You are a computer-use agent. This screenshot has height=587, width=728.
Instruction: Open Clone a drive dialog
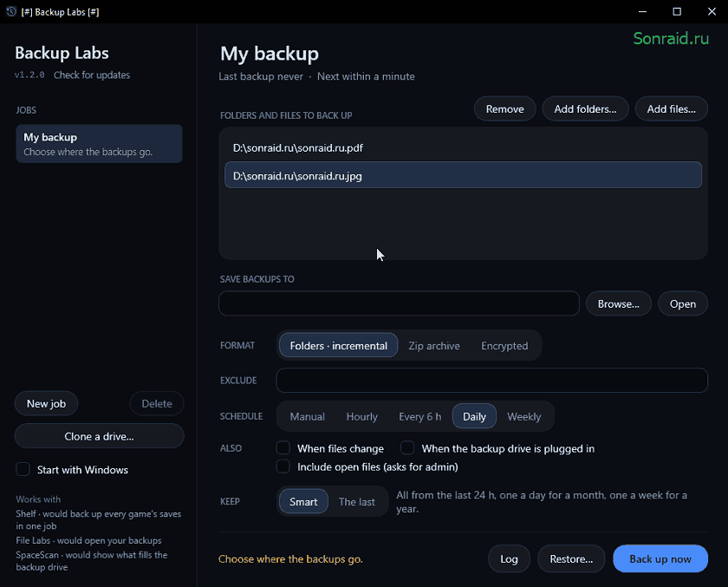point(99,436)
